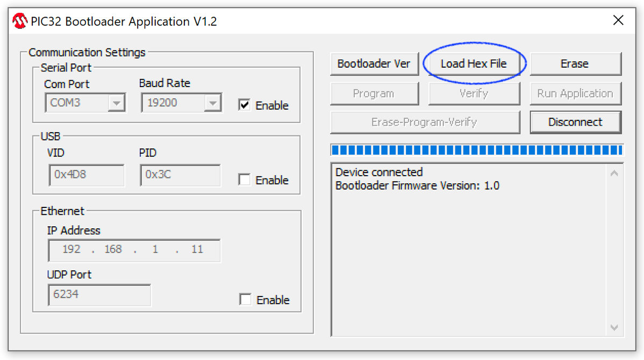Close the PIC32 Bootloader Application window
The width and height of the screenshot is (644, 360).
coord(618,21)
